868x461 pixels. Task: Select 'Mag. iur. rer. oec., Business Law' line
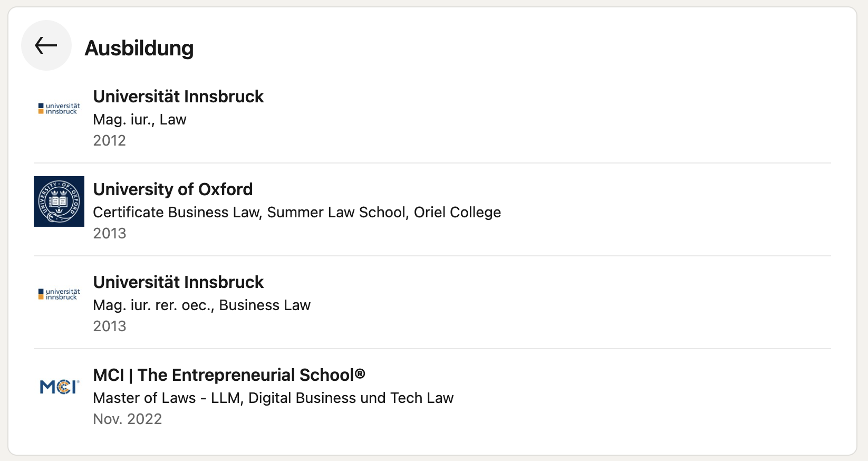202,305
